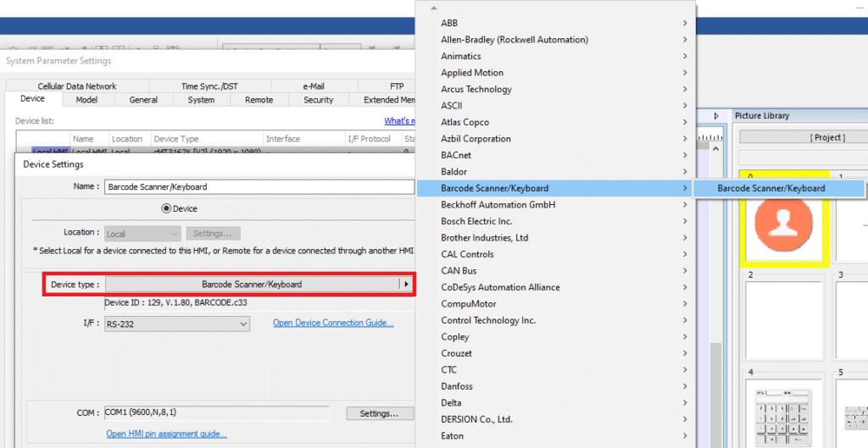This screenshot has height=448, width=868.
Task: Click the What's new link above device list
Action: [400, 121]
